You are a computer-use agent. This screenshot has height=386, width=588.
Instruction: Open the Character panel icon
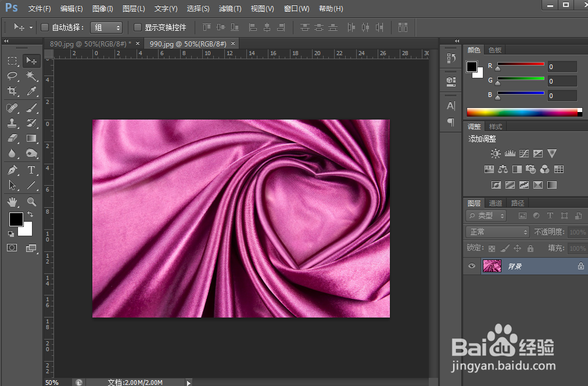[x=451, y=106]
